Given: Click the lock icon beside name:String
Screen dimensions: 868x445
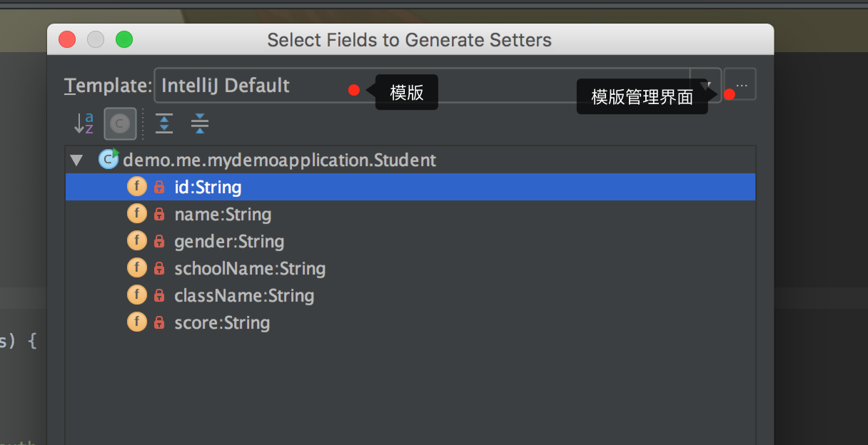Looking at the screenshot, I should click(159, 215).
